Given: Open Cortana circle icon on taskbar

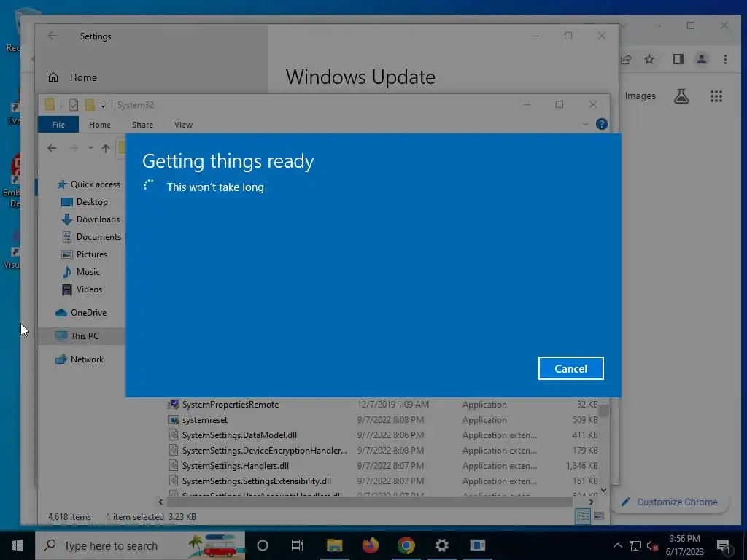Looking at the screenshot, I should (262, 545).
